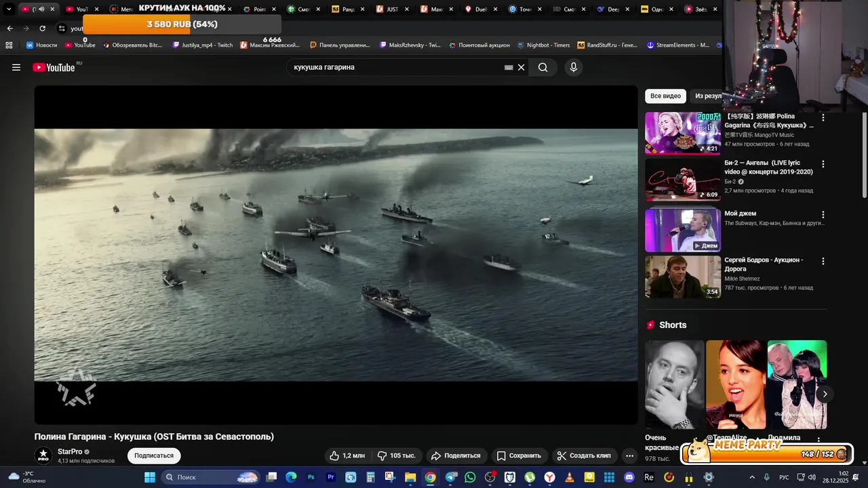Open the Новости bookmark

(41, 45)
